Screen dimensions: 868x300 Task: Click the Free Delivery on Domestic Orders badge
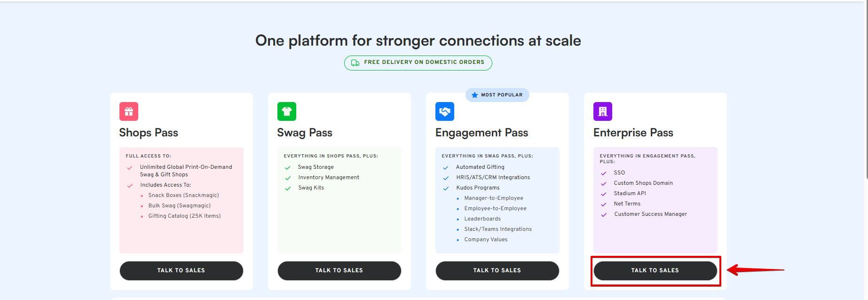point(418,63)
